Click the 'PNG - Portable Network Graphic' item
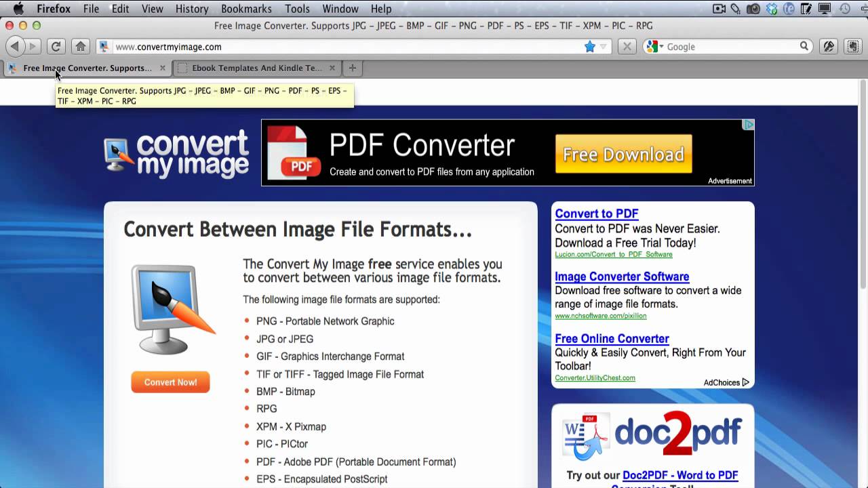868x488 pixels. tap(325, 321)
